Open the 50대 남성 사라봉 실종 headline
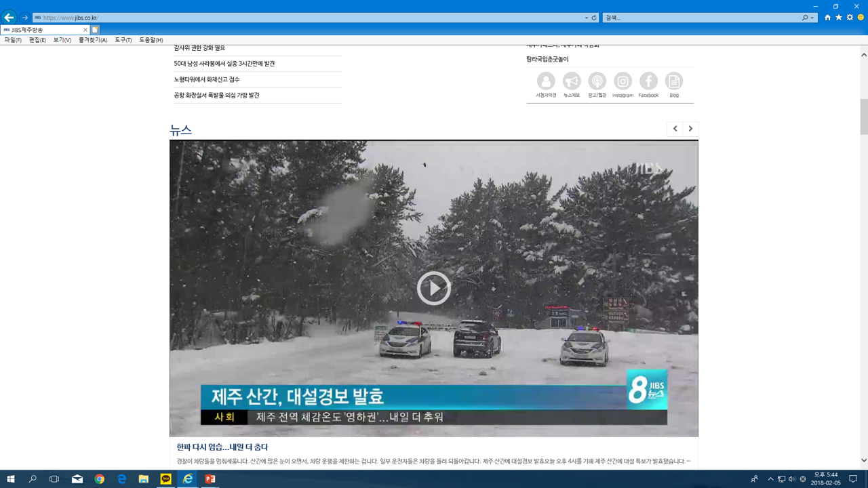The height and width of the screenshot is (488, 868). click(x=224, y=64)
